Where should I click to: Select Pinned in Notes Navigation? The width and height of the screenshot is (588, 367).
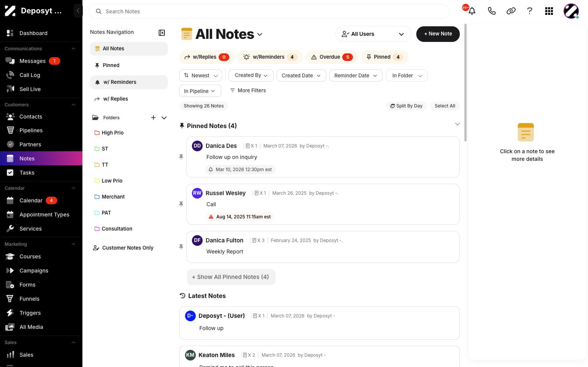(x=129, y=66)
